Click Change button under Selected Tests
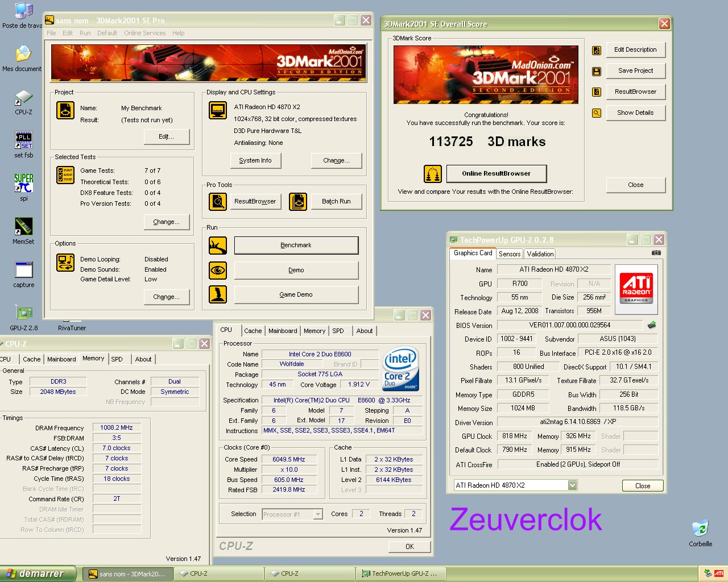Screen dimensions: 728x582 tap(166, 222)
